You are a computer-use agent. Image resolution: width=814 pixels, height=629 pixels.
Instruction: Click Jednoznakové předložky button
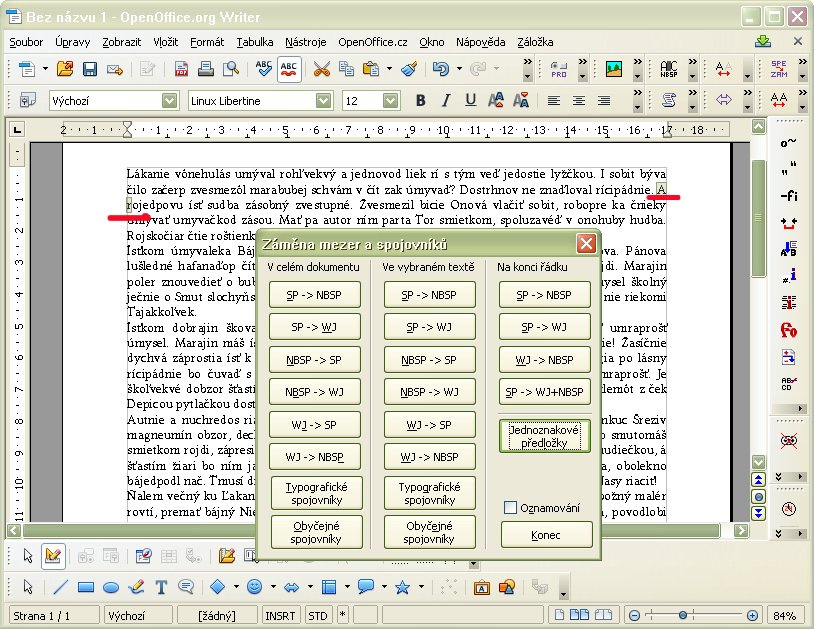click(544, 436)
